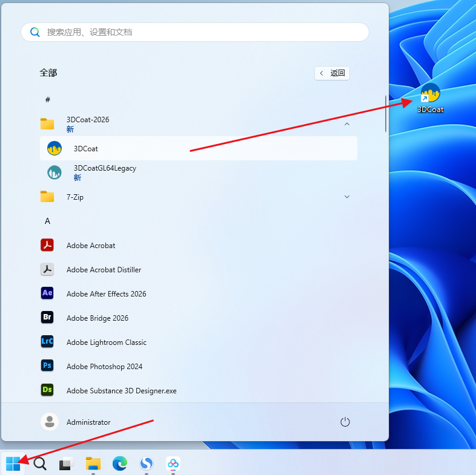Screen dimensions: 476x475
Task: Click the Administrator avatar icon
Action: [50, 422]
